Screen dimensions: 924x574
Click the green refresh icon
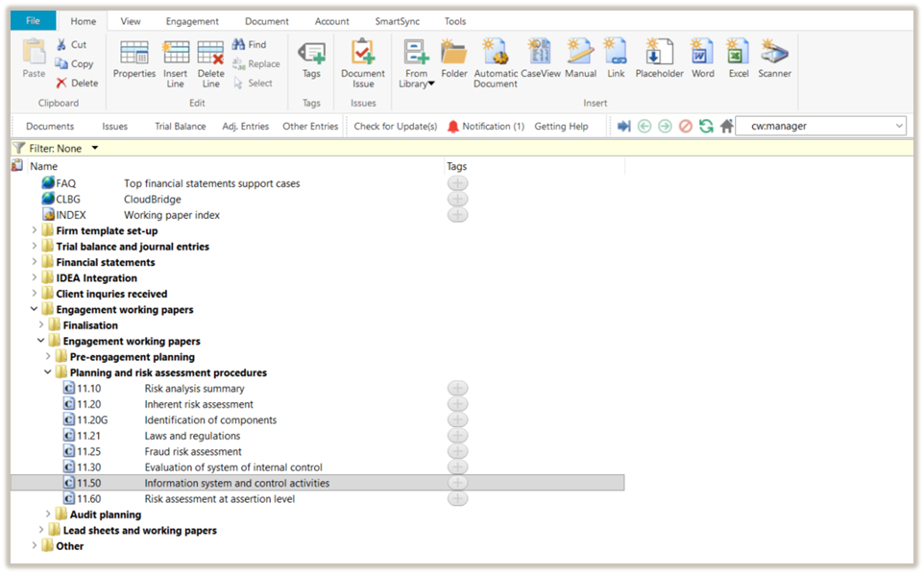[706, 126]
